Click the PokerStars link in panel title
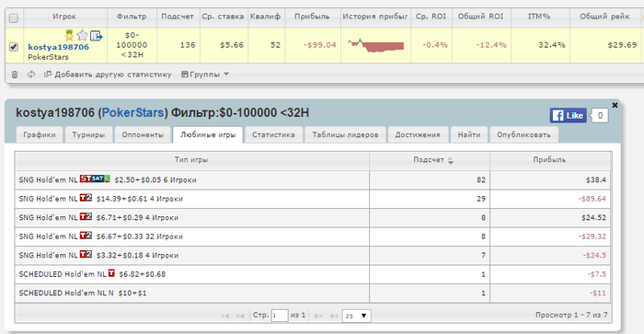 (x=132, y=112)
